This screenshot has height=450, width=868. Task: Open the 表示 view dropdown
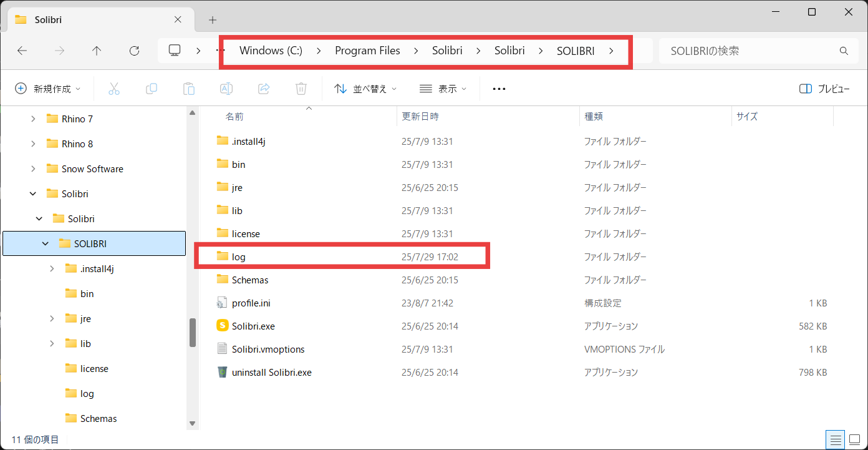(443, 89)
